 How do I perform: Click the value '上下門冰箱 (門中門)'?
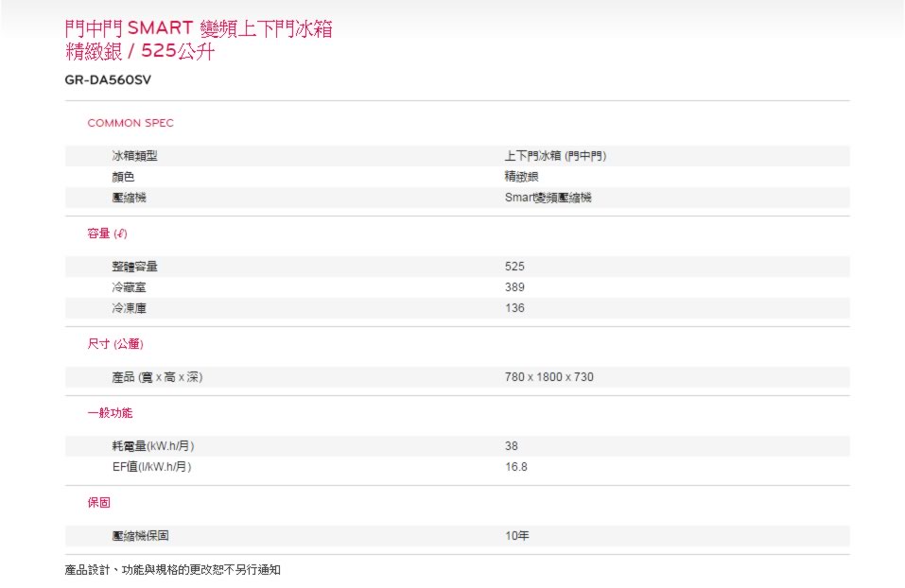[x=555, y=156]
